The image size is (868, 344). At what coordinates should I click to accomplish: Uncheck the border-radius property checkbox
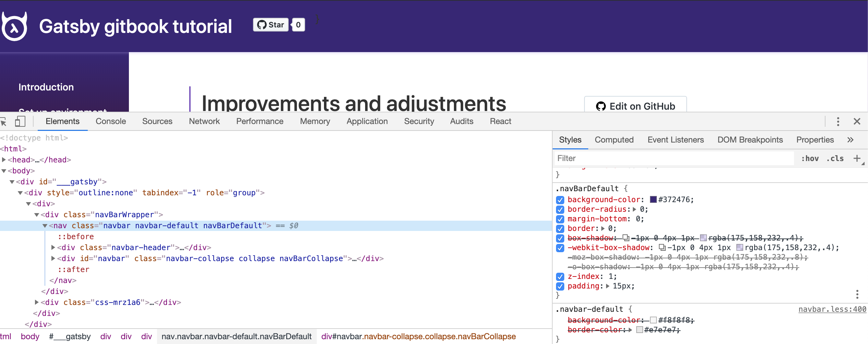pyautogui.click(x=560, y=209)
